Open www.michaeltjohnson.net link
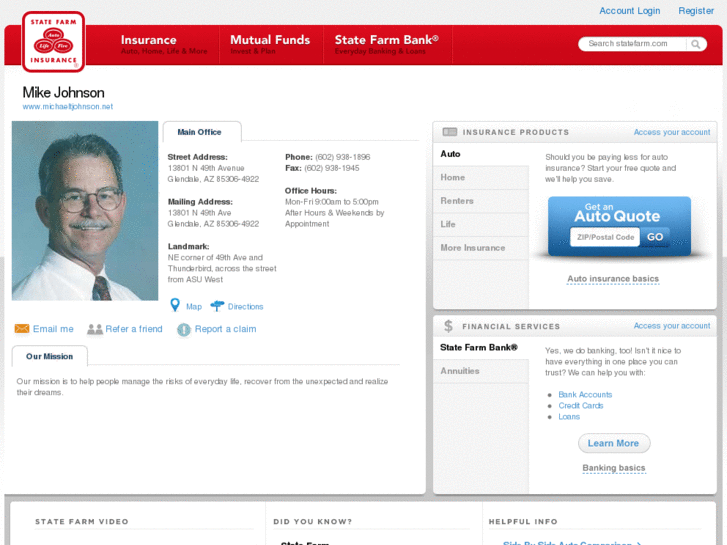The height and width of the screenshot is (545, 727). tap(68, 107)
